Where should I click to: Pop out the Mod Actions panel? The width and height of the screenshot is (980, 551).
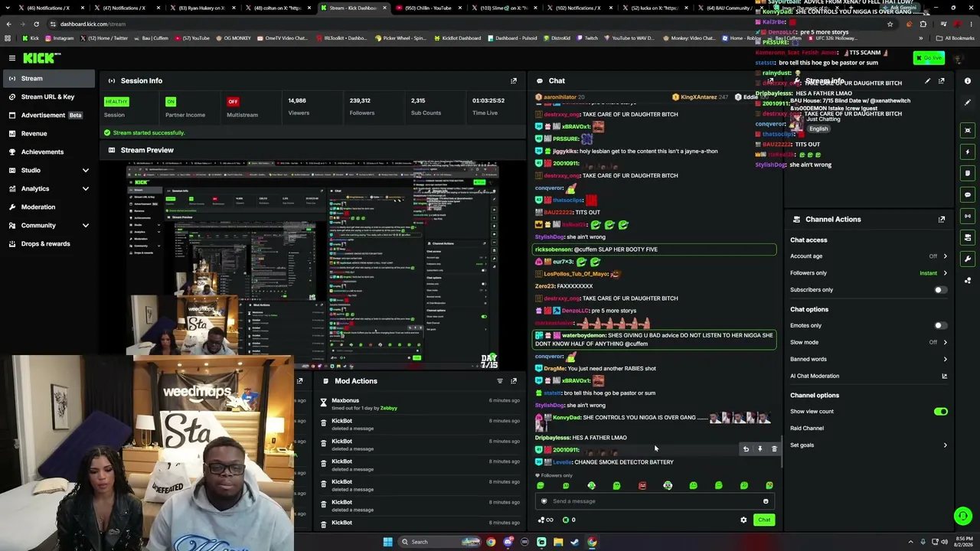click(514, 381)
